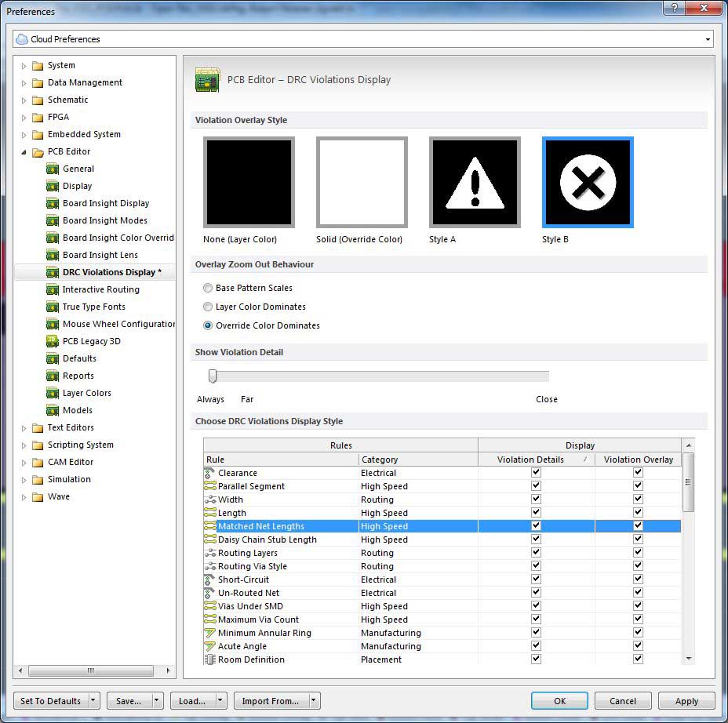
Task: Click the Set To Defaults button
Action: pyautogui.click(x=50, y=701)
